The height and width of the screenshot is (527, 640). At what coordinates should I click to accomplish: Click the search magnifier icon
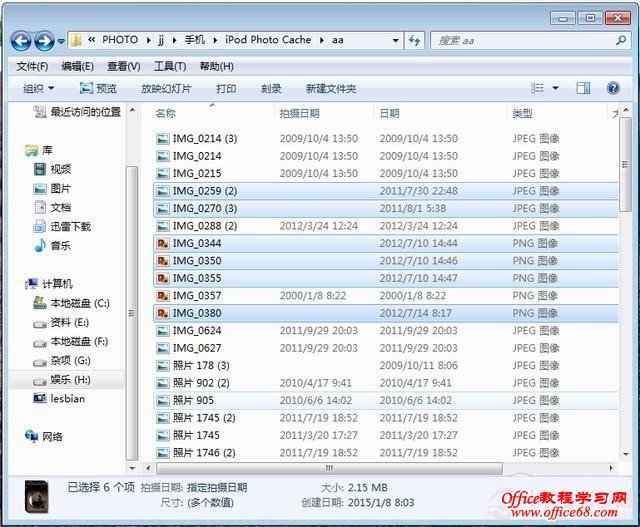pyautogui.click(x=621, y=40)
